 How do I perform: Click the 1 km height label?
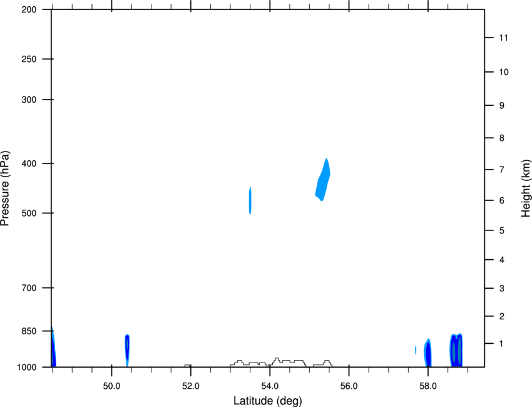(x=502, y=344)
